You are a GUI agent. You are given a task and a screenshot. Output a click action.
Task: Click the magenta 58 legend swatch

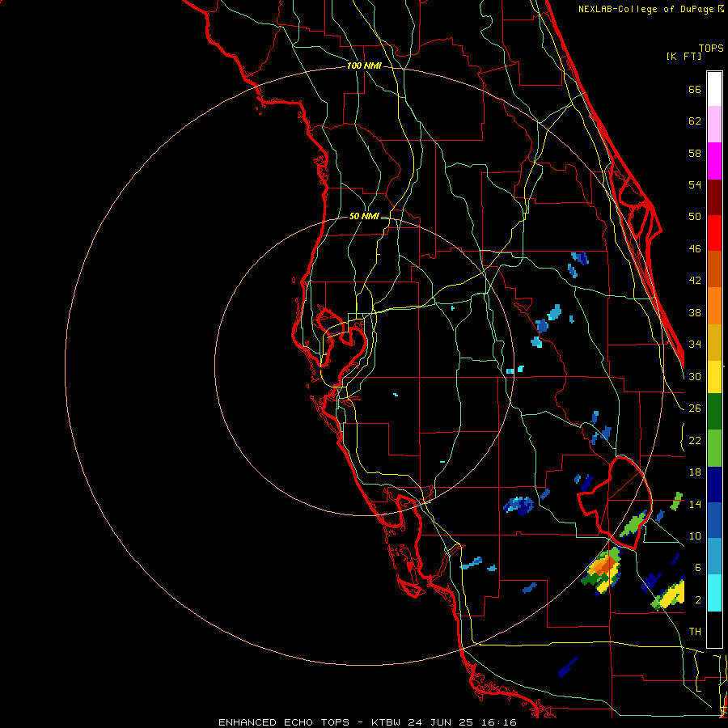pos(714,161)
